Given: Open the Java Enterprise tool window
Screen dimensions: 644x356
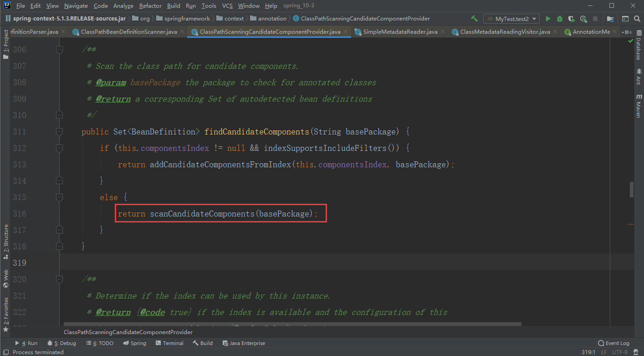Looking at the screenshot, I should coord(244,343).
